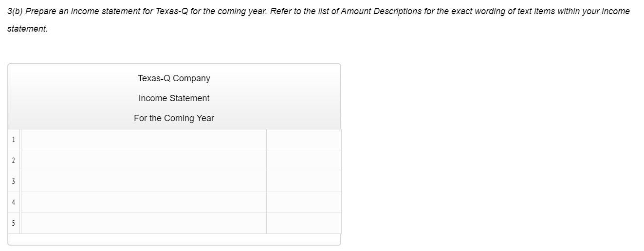Select the row 3 description input cell
Image resolution: width=644 pixels, height=251 pixels.
click(144, 181)
